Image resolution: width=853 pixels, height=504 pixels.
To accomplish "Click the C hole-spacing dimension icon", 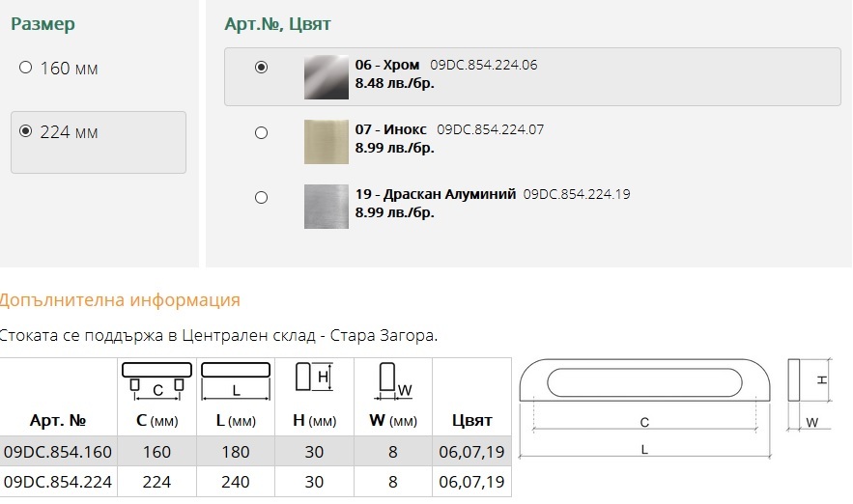I will [156, 381].
